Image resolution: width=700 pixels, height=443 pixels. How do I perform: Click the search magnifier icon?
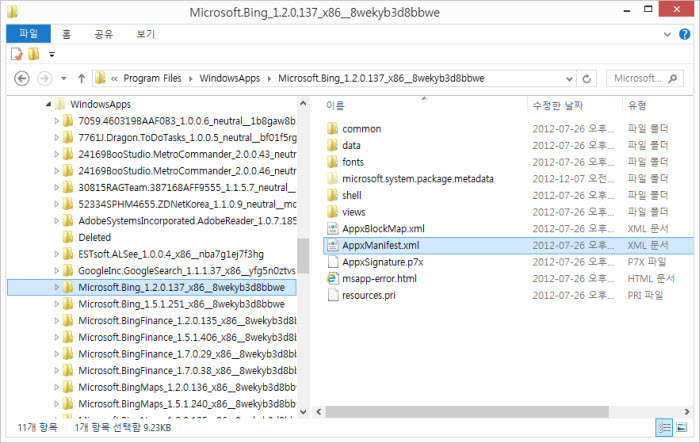click(673, 79)
